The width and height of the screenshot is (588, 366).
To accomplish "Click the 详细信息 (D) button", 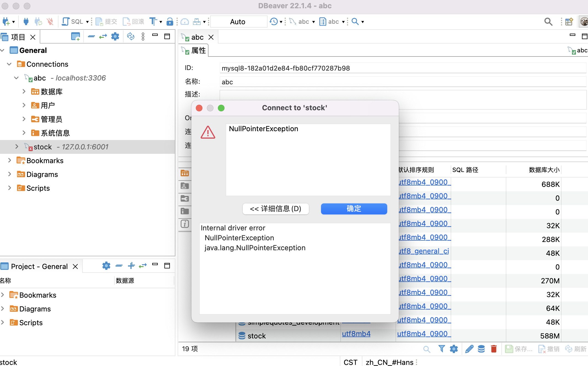I will [276, 209].
